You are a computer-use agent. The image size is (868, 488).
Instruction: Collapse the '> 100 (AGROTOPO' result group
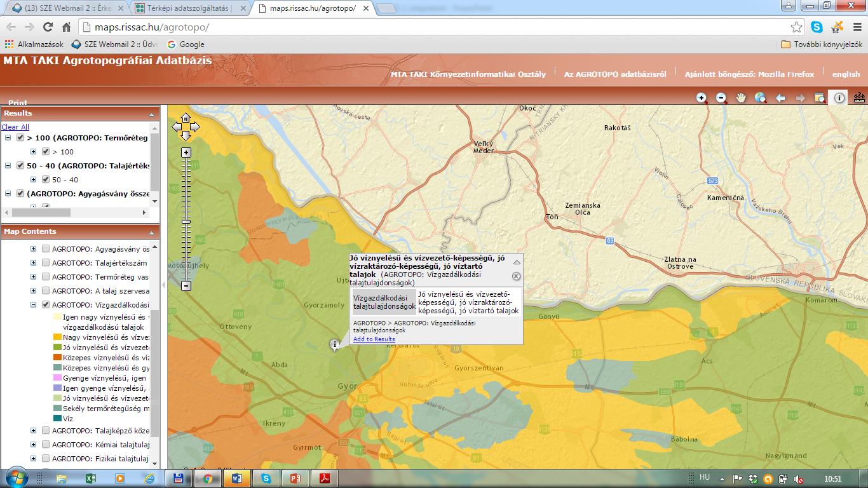8,138
